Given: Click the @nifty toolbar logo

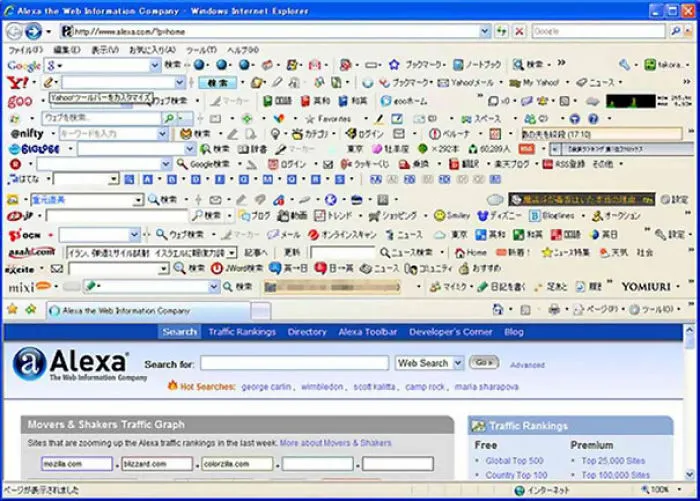Looking at the screenshot, I should point(27,134).
